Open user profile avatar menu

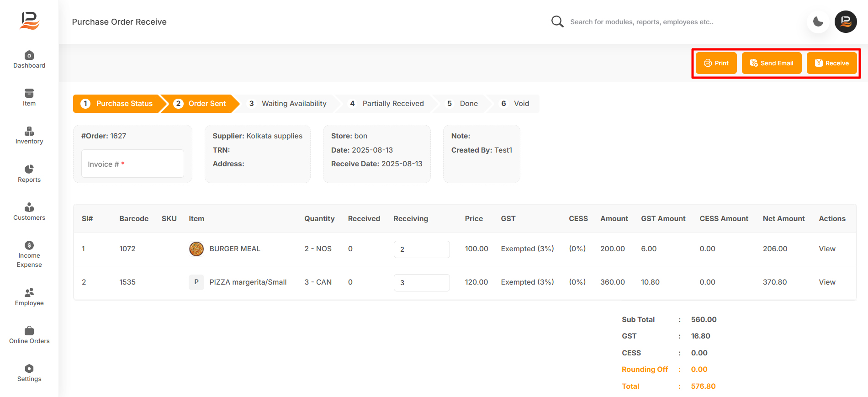[846, 21]
